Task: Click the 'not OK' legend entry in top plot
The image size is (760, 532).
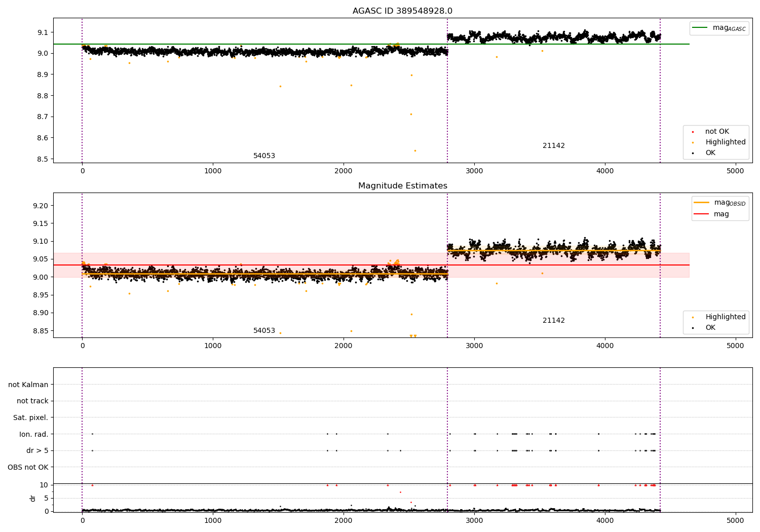Action: tap(716, 132)
